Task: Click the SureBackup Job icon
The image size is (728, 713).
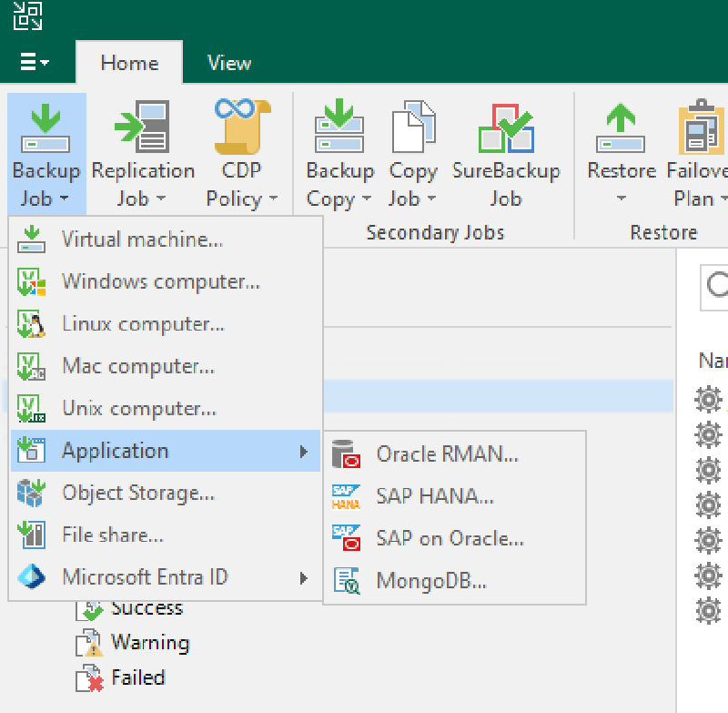Action: [x=506, y=128]
